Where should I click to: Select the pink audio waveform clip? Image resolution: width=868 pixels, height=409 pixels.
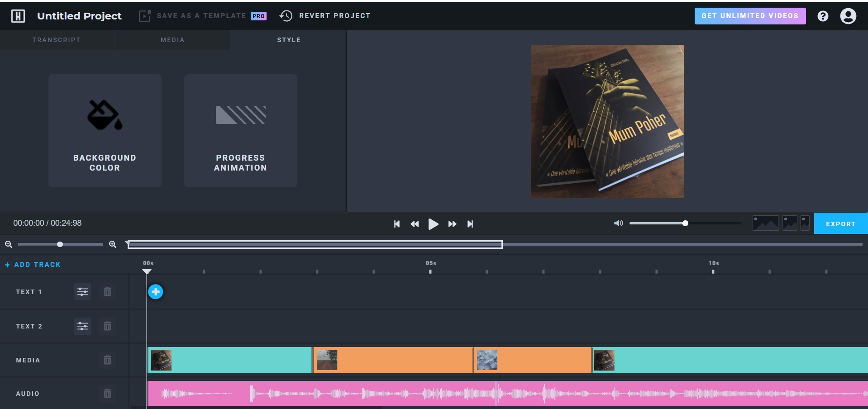click(x=508, y=394)
